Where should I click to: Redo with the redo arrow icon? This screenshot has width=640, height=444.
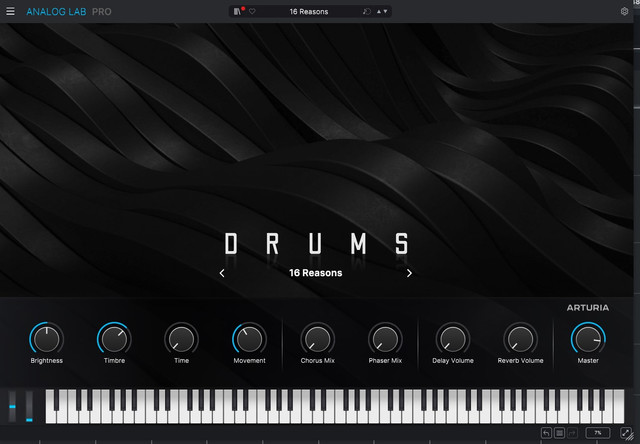(573, 433)
